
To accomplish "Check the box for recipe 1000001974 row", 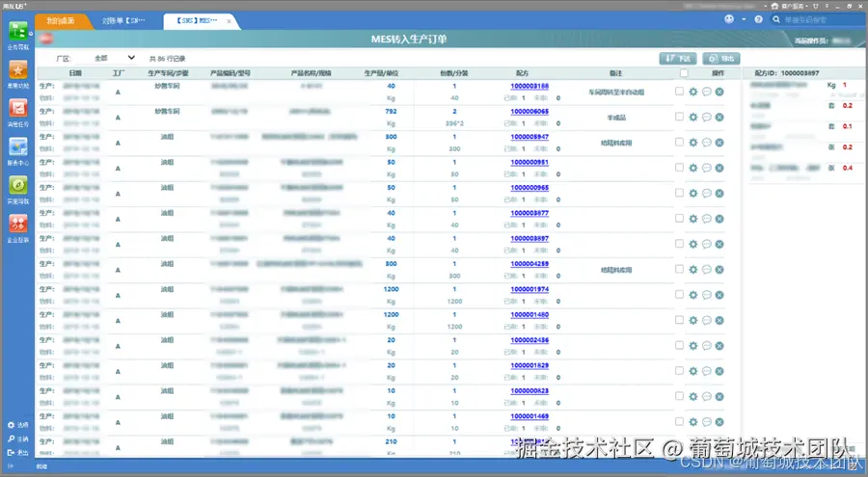I will [x=679, y=295].
